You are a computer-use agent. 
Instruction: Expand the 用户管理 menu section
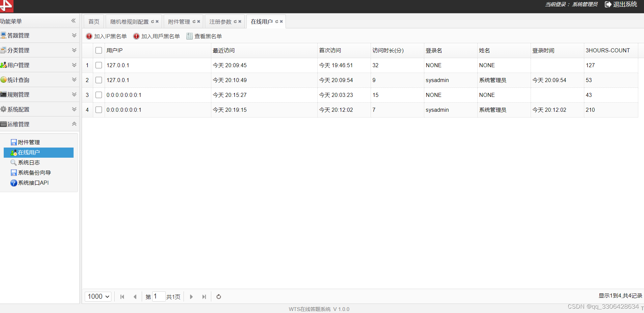[74, 65]
